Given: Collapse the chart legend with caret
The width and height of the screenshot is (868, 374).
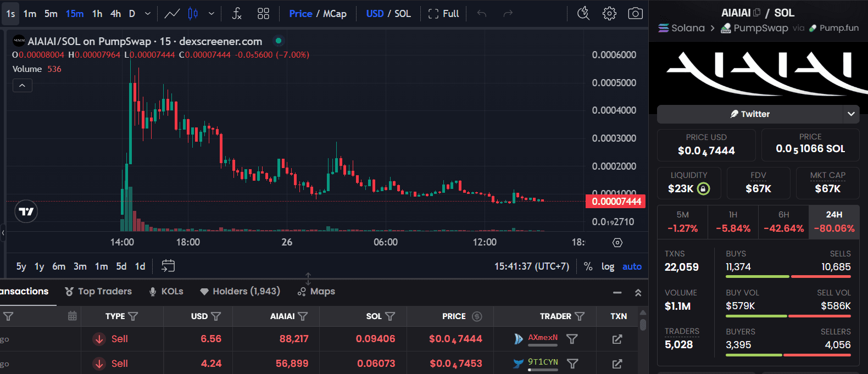Looking at the screenshot, I should [x=23, y=85].
